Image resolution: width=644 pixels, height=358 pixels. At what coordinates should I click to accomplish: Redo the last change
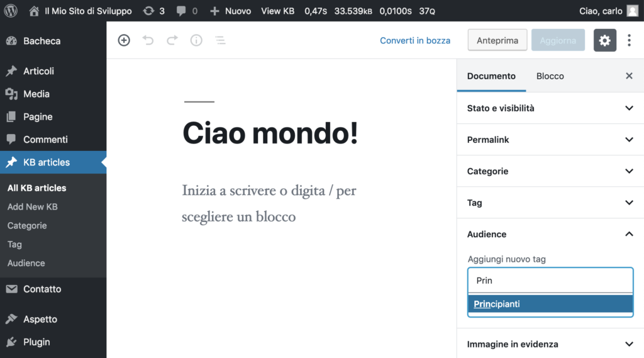click(x=172, y=40)
